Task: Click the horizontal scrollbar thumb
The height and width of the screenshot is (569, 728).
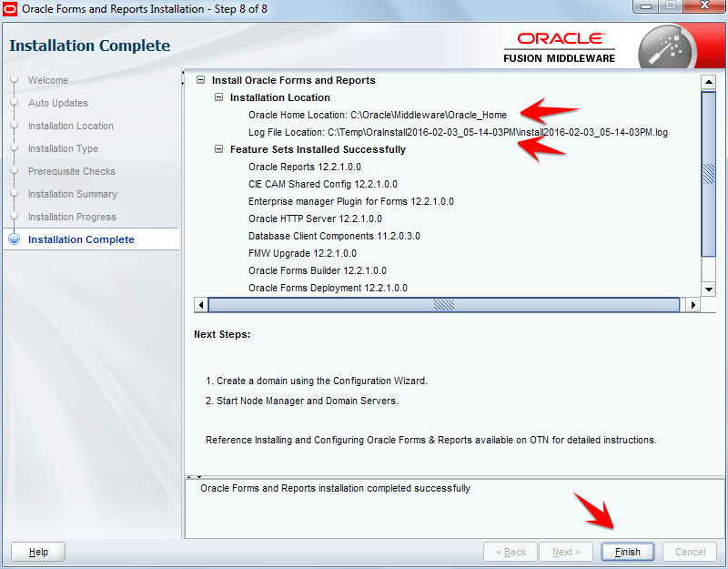Action: click(444, 305)
